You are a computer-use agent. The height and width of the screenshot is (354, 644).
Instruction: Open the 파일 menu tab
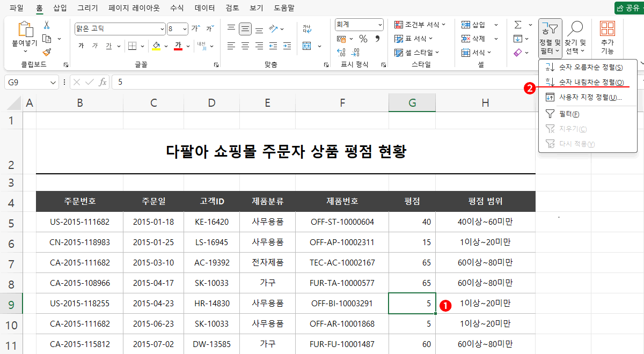(x=17, y=8)
